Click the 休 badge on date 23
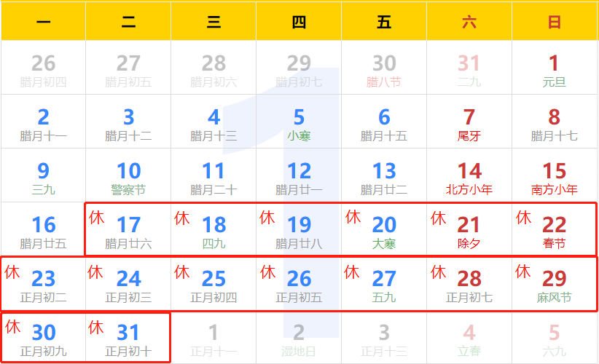The image size is (599, 364). [x=12, y=273]
